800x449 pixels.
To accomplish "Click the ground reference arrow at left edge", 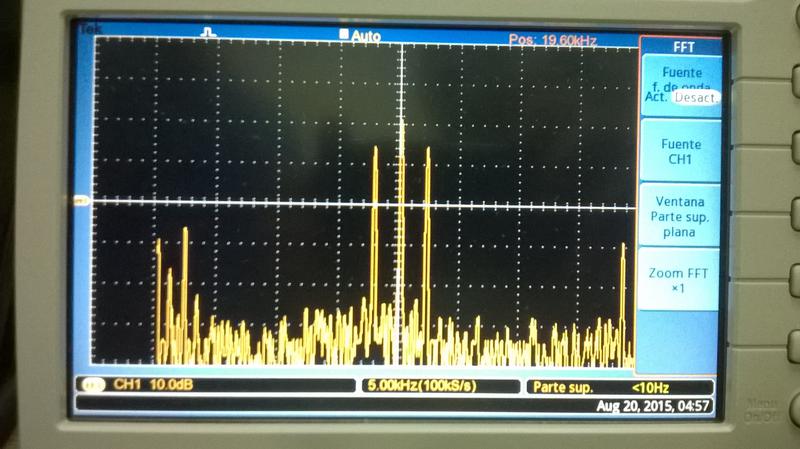I will [x=80, y=201].
